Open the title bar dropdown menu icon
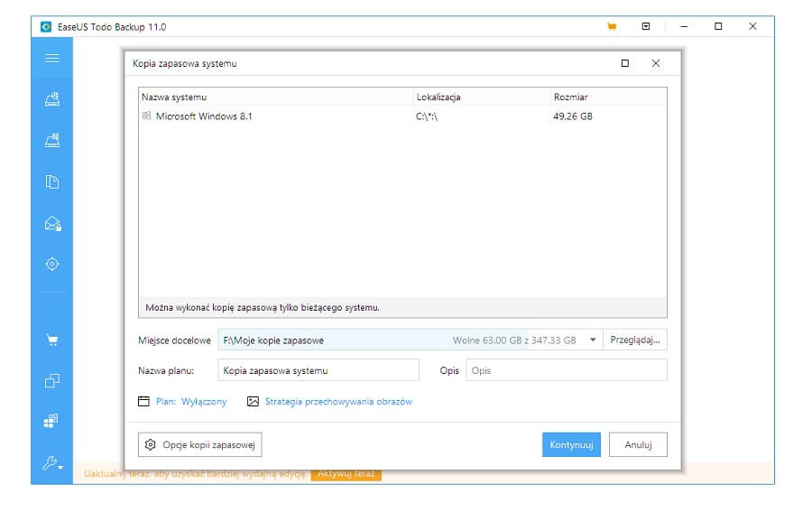 point(646,26)
